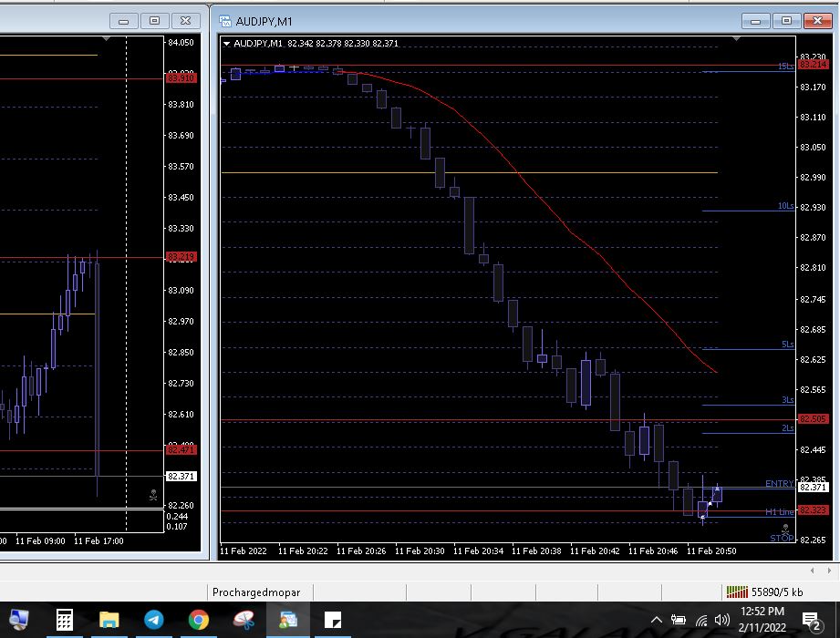This screenshot has width=840, height=638.
Task: Select the H1 Line label
Action: [x=780, y=511]
